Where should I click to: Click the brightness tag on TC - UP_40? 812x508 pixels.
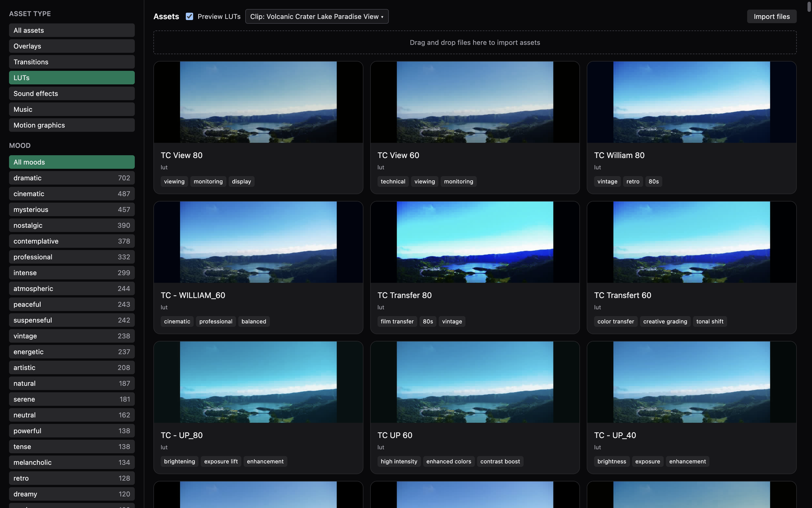[611, 461]
